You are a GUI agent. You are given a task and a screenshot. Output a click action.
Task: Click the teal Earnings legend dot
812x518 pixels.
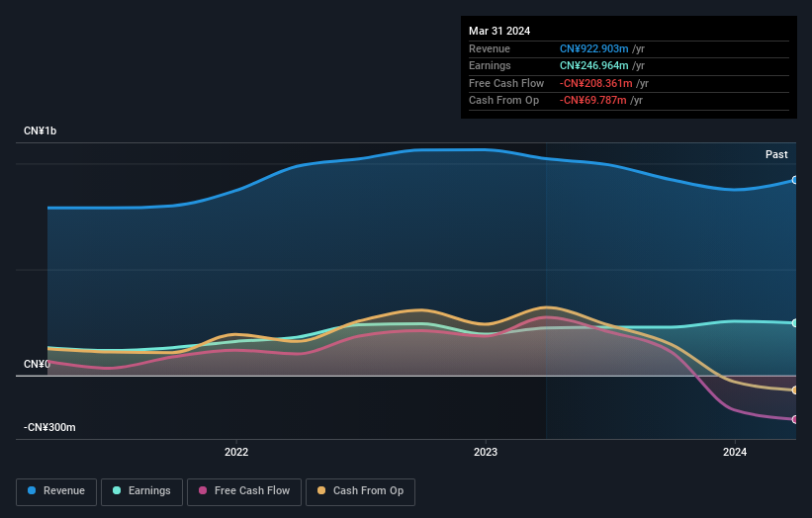pyautogui.click(x=117, y=490)
